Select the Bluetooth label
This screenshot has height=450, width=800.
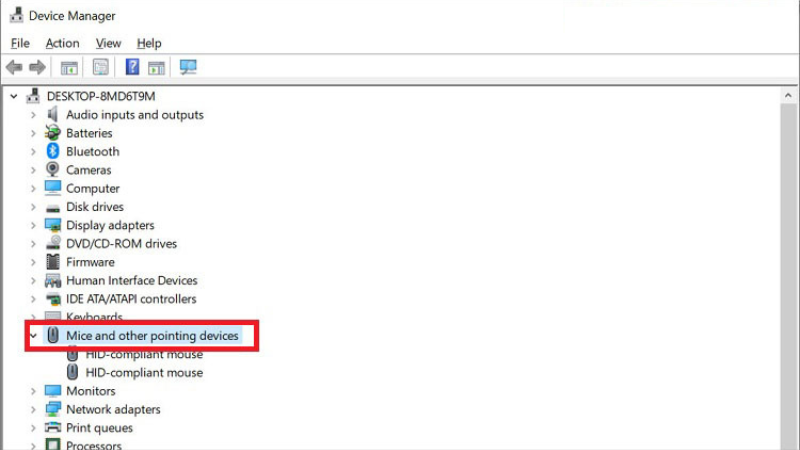92,152
